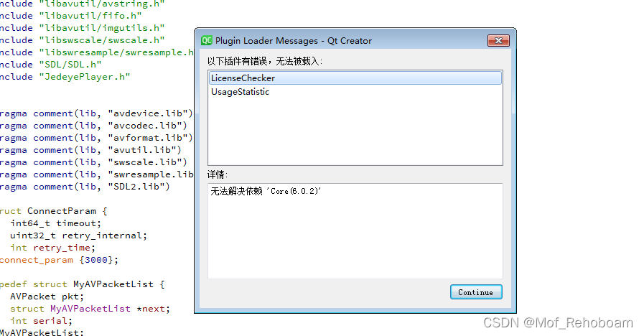Select the LicenseChecker plugin entry
Screen dimensions: 644x336
pyautogui.click(x=355, y=78)
